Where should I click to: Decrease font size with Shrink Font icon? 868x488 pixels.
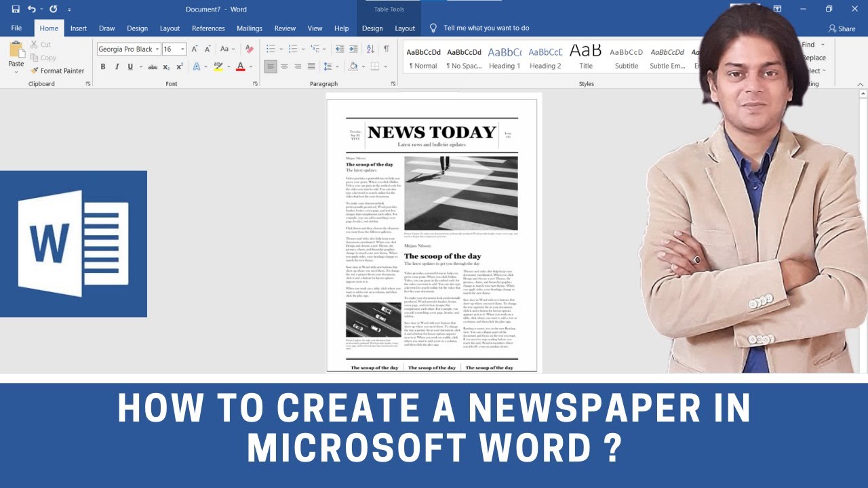click(x=208, y=49)
